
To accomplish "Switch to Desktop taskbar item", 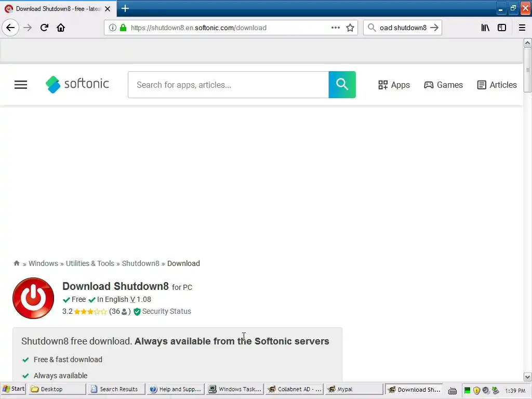I will tap(57, 389).
